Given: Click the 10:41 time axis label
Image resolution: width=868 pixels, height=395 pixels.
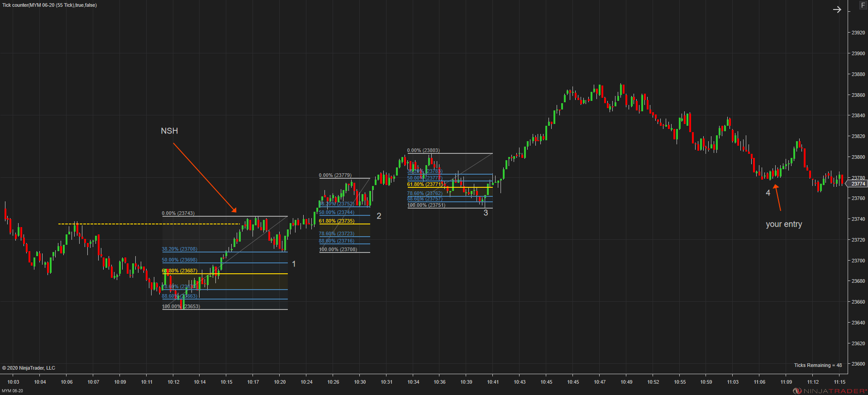Looking at the screenshot, I should pos(493,382).
